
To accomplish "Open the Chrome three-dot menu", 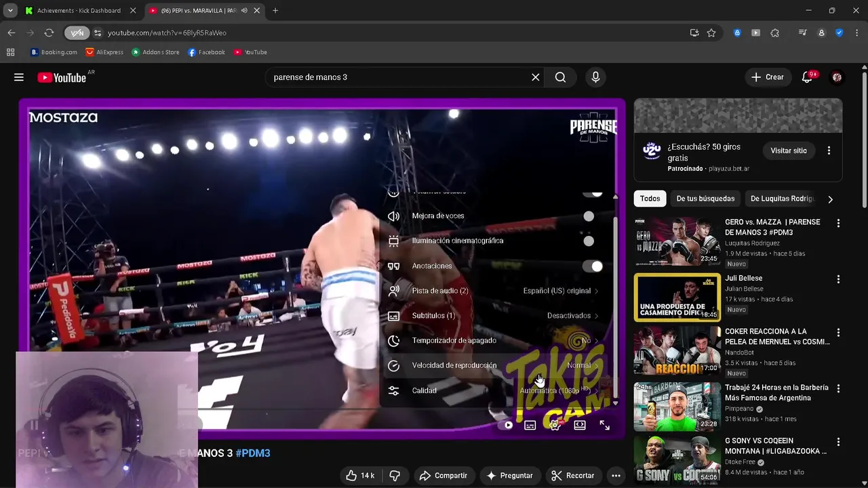I will [x=855, y=33].
